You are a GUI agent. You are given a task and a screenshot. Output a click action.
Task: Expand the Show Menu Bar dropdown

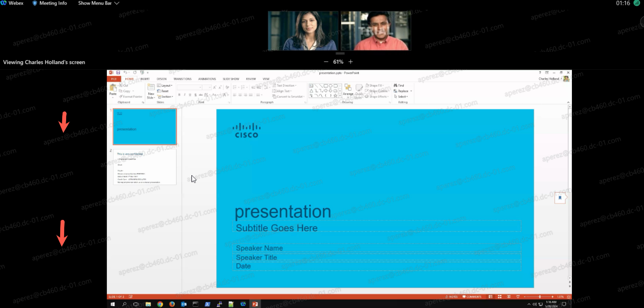[98, 3]
